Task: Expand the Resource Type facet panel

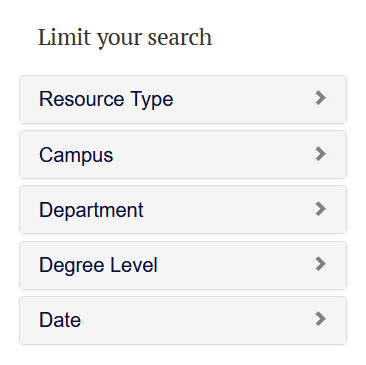Action: [183, 99]
